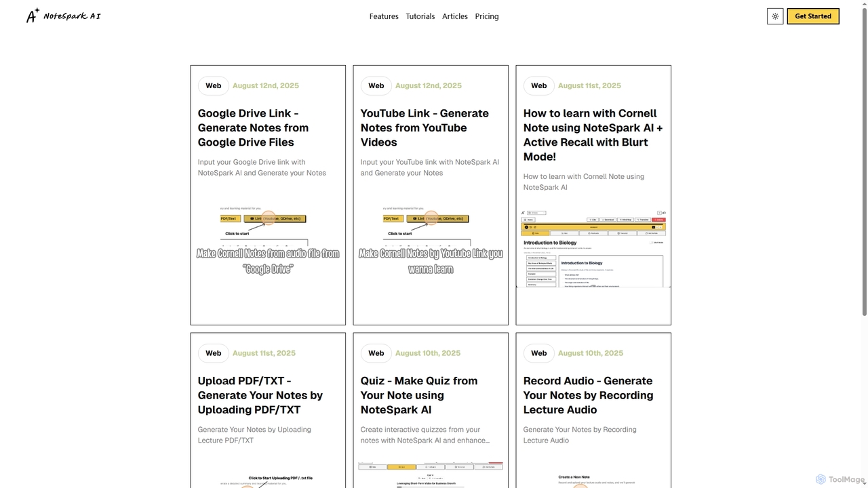Screen dimensions: 868x488
Task: Click the date on the Google Drive card
Action: click(x=266, y=85)
